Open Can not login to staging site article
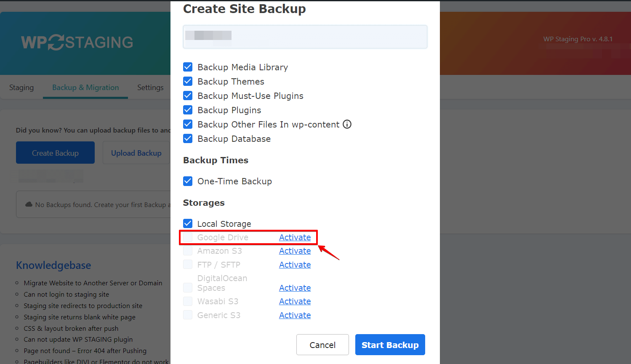This screenshot has height=364, width=631. click(x=66, y=294)
